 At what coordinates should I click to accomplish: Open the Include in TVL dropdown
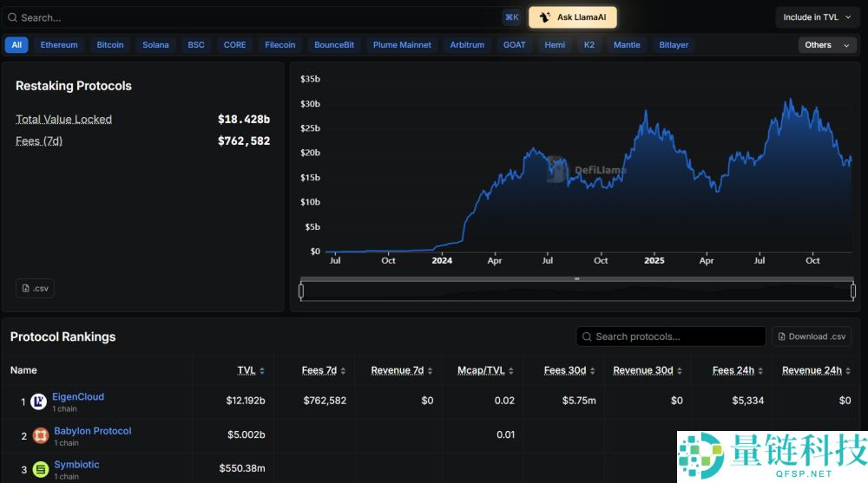(817, 17)
